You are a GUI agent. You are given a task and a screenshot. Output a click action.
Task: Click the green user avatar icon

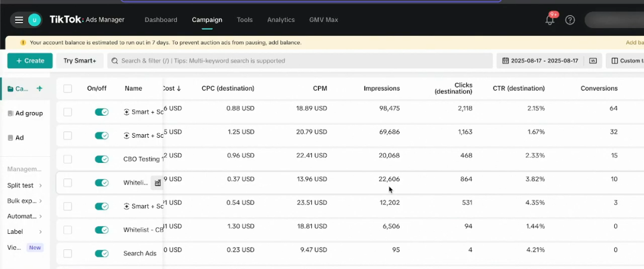(x=35, y=20)
